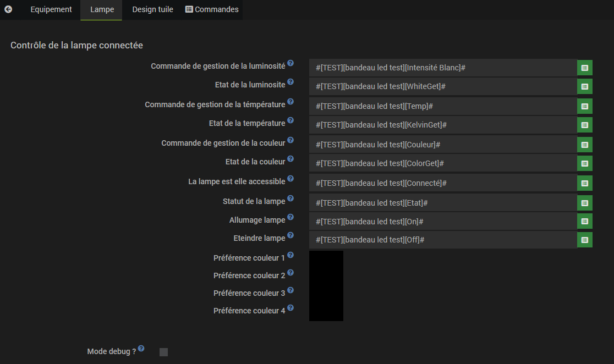Show help for Commande de gestion de la témpérature
Image resolution: width=614 pixels, height=364 pixels.
point(290,101)
